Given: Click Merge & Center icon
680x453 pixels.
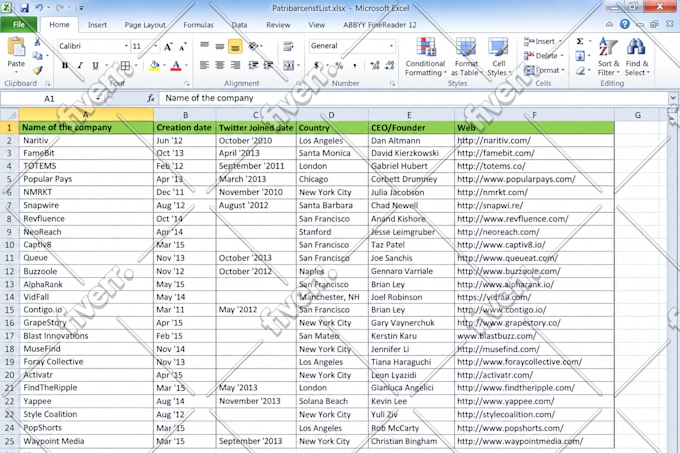Looking at the screenshot, I should (x=288, y=65).
